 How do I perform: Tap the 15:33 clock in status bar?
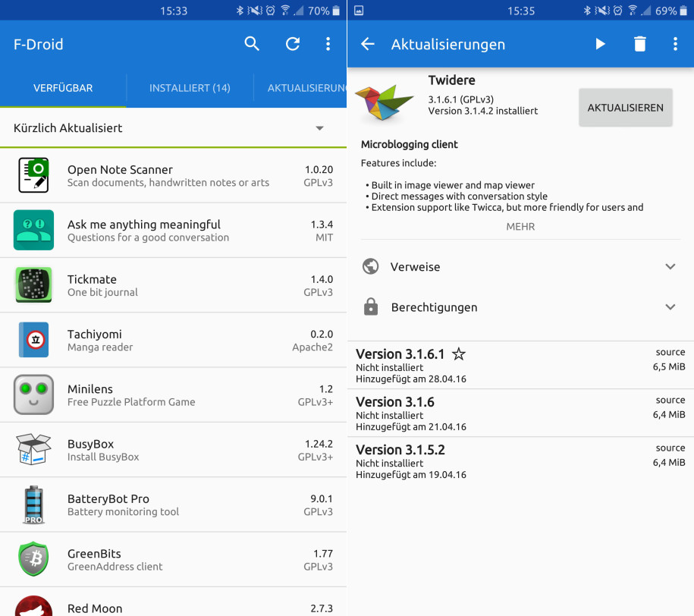(174, 11)
